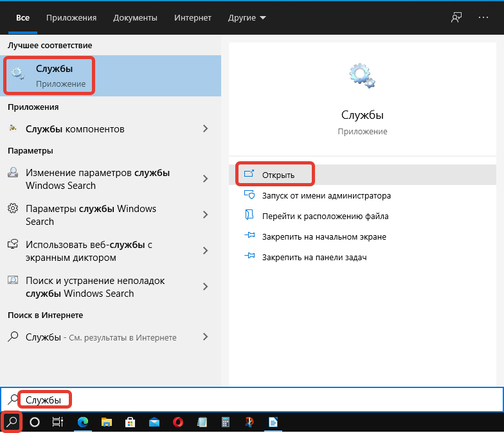Choose Перейти к расположению файла
This screenshot has width=504, height=433.
[x=363, y=216]
